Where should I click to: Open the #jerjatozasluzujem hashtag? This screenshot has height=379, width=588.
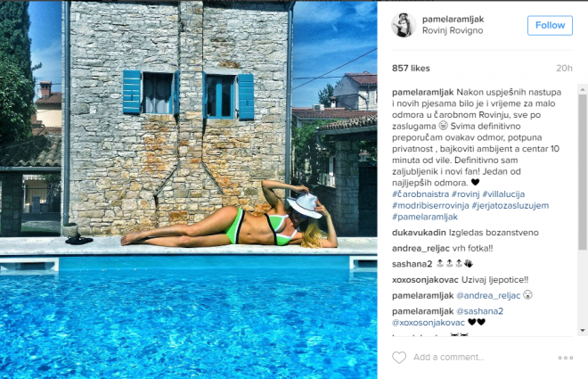point(510,205)
